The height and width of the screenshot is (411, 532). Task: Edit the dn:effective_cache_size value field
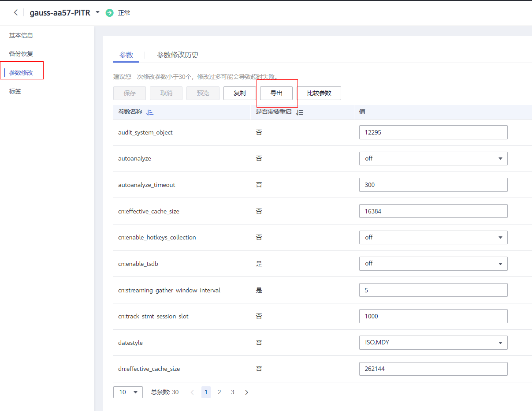pyautogui.click(x=433, y=369)
